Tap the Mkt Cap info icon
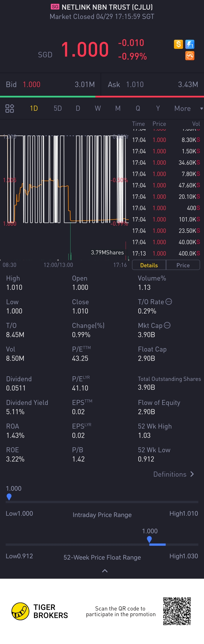The height and width of the screenshot is (644, 204). 167,325
